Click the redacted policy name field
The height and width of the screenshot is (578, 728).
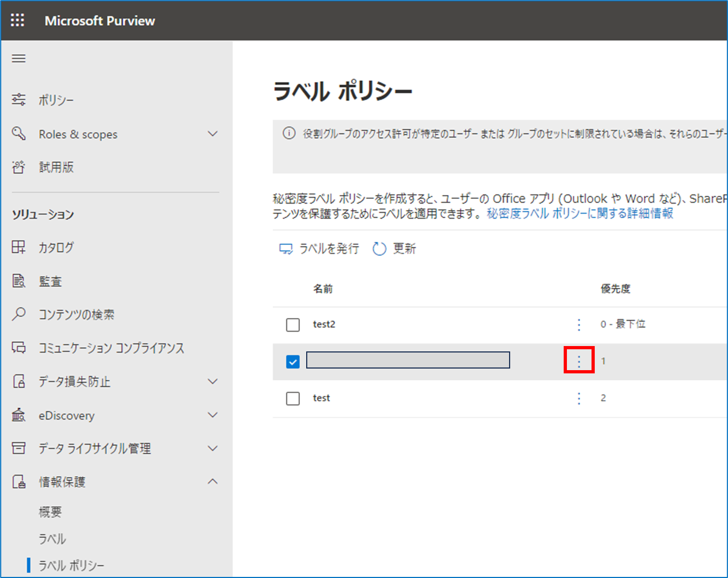pos(408,360)
